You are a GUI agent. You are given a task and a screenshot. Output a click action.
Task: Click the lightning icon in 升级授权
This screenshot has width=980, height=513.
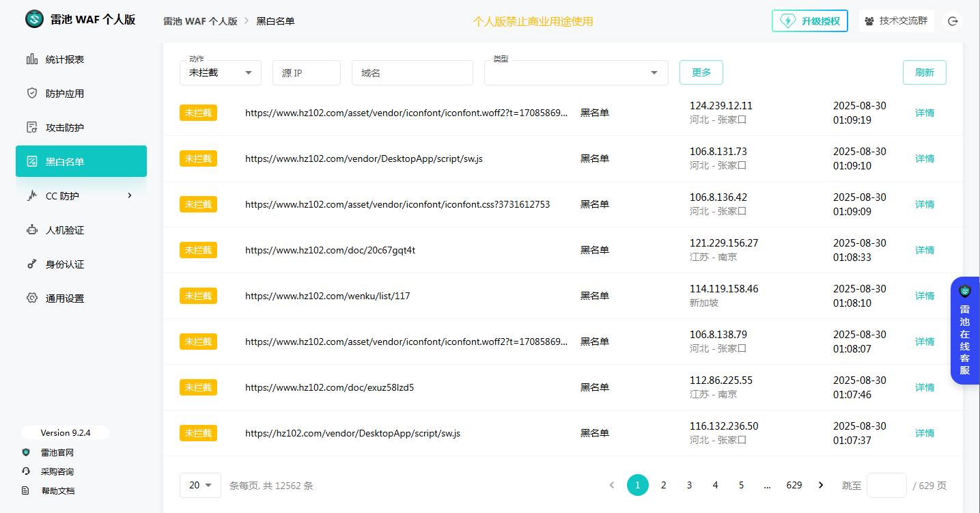point(788,21)
